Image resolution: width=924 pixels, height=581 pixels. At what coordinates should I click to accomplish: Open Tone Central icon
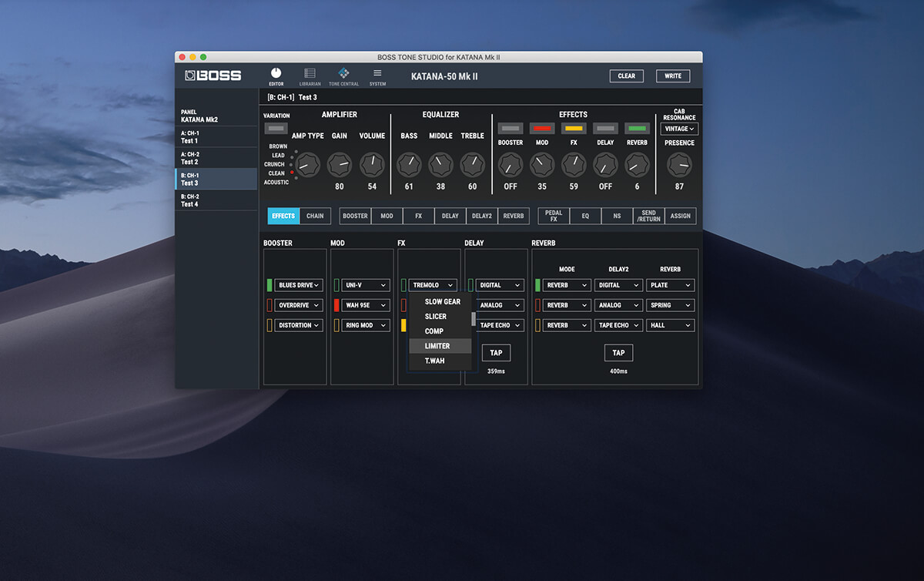coord(343,76)
